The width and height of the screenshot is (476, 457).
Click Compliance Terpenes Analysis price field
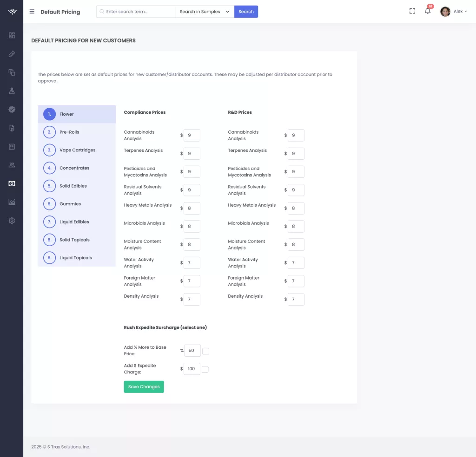pyautogui.click(x=192, y=153)
